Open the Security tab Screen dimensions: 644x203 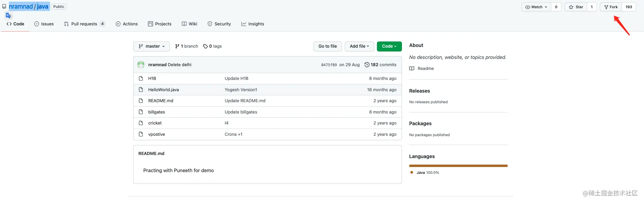click(x=219, y=24)
